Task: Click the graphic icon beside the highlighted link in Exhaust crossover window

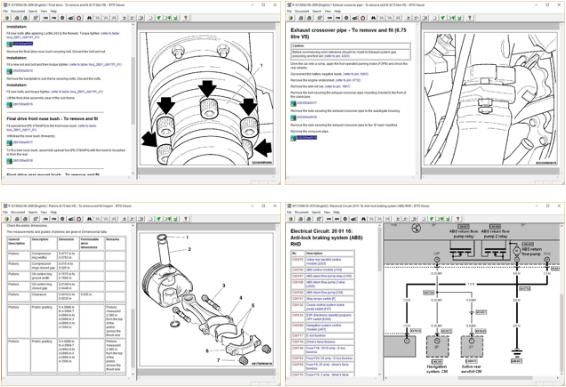Action: pos(293,138)
